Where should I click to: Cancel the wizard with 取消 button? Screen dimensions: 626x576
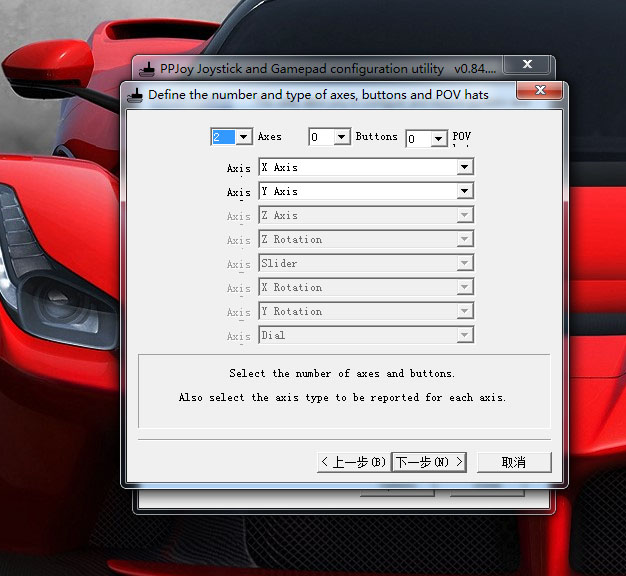[514, 462]
